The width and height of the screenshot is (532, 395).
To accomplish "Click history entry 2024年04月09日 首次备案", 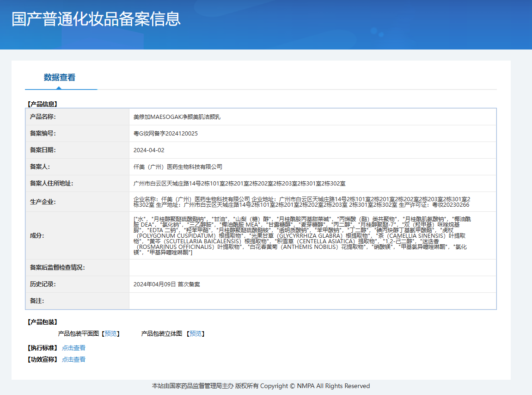I will (166, 284).
